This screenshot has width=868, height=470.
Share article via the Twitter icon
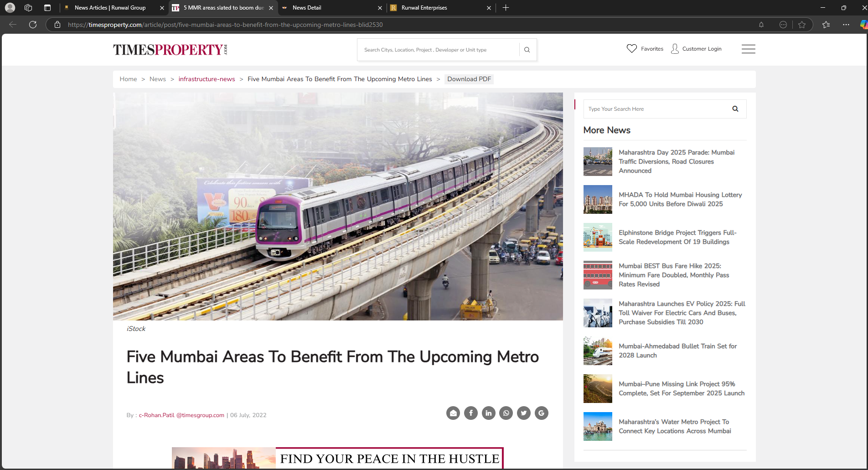[x=523, y=413]
